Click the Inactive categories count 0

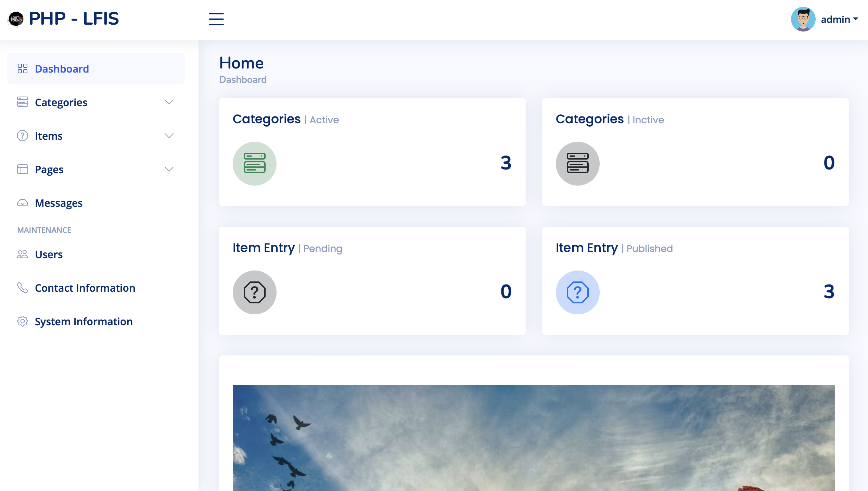(829, 163)
